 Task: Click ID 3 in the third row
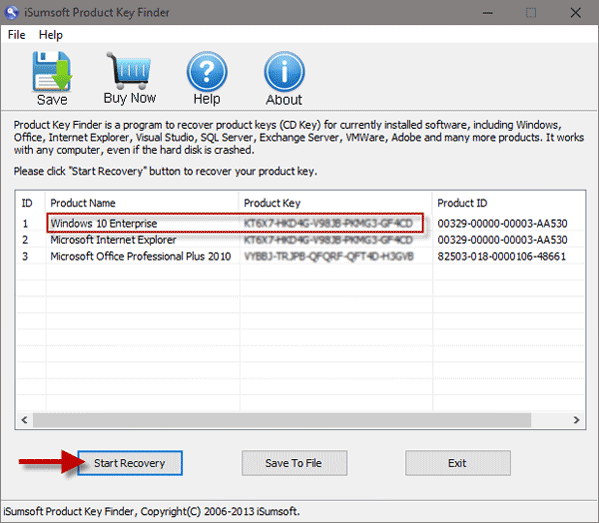[25, 256]
